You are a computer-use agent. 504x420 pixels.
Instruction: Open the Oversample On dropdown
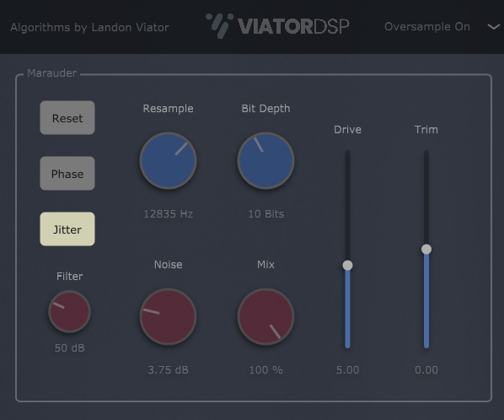442,27
